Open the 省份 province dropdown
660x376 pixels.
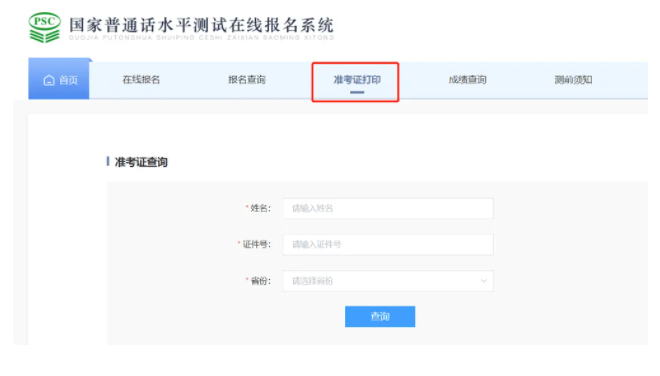click(388, 281)
